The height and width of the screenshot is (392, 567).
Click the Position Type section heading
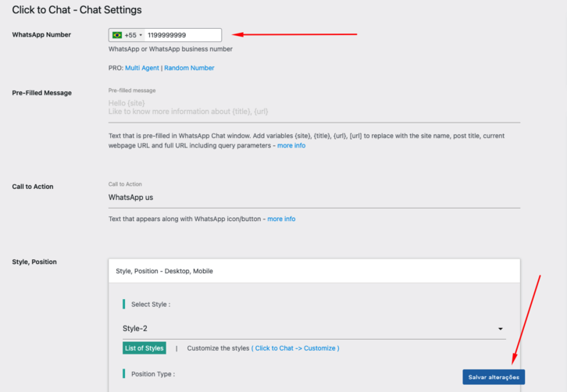click(x=152, y=374)
